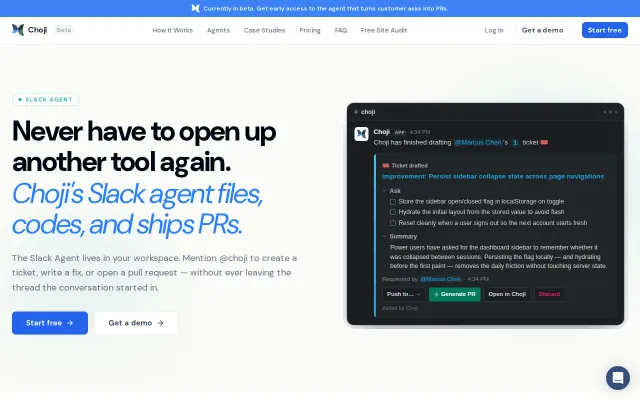
Task: Click the hero Start free button
Action: point(50,323)
